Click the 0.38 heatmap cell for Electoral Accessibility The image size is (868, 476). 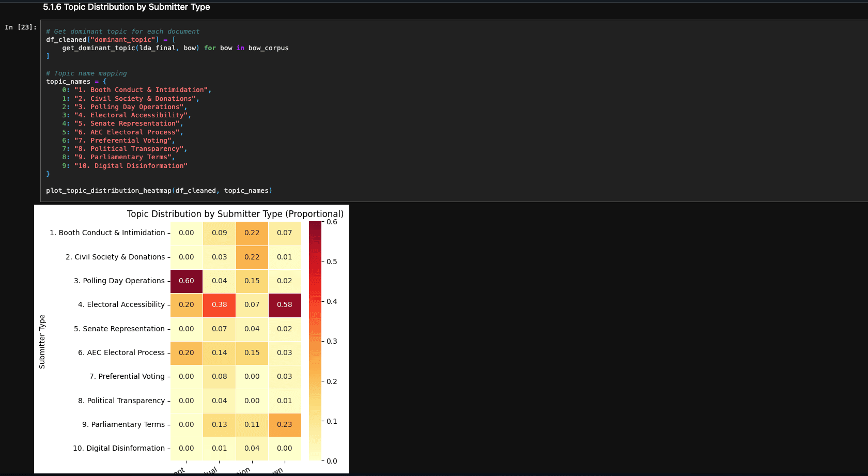click(x=220, y=304)
